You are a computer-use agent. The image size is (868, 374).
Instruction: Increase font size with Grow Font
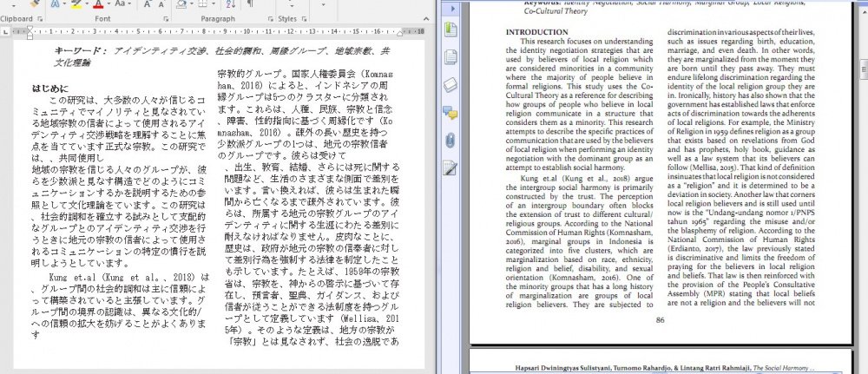tap(148, 3)
